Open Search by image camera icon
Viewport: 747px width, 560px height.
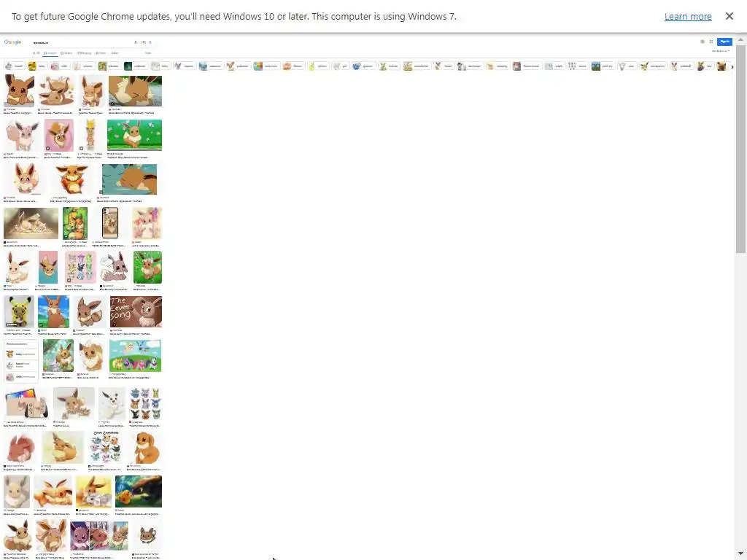pos(144,42)
